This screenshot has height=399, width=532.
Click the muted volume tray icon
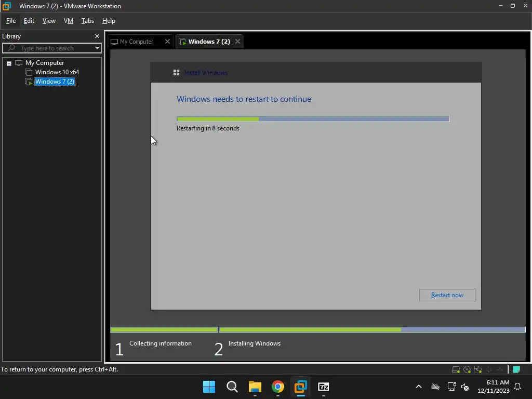tap(465, 387)
